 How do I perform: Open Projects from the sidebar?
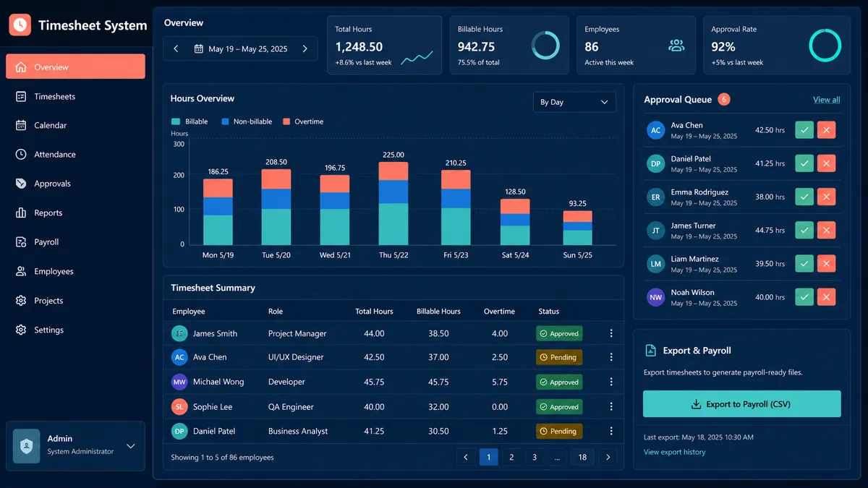tap(75, 301)
